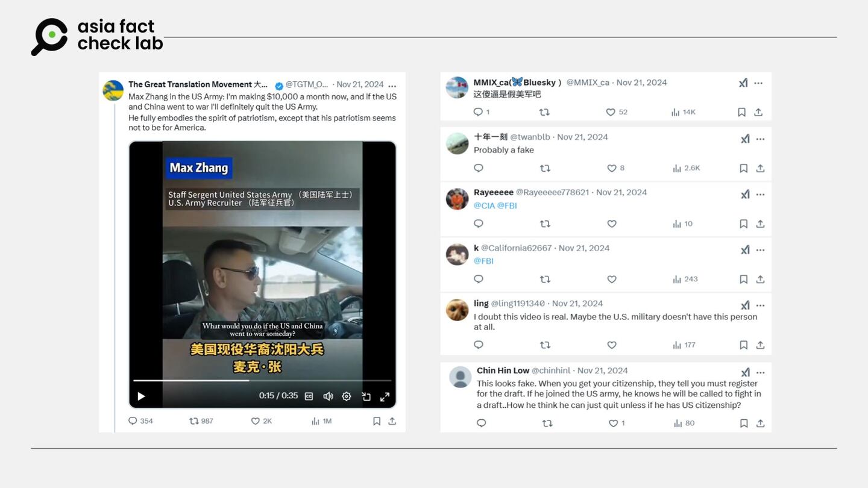Retweet Rayeeeee's post

[x=545, y=224]
